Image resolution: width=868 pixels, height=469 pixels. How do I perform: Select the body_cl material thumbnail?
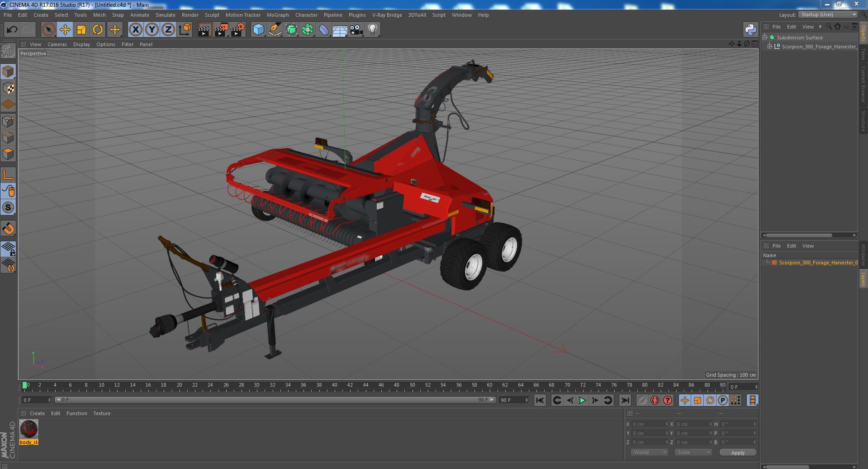tap(29, 429)
